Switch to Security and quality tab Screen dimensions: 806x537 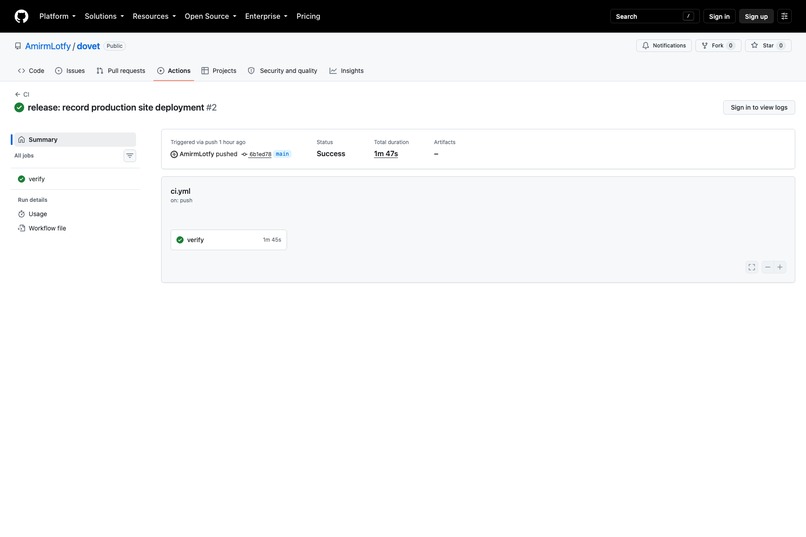coord(282,71)
